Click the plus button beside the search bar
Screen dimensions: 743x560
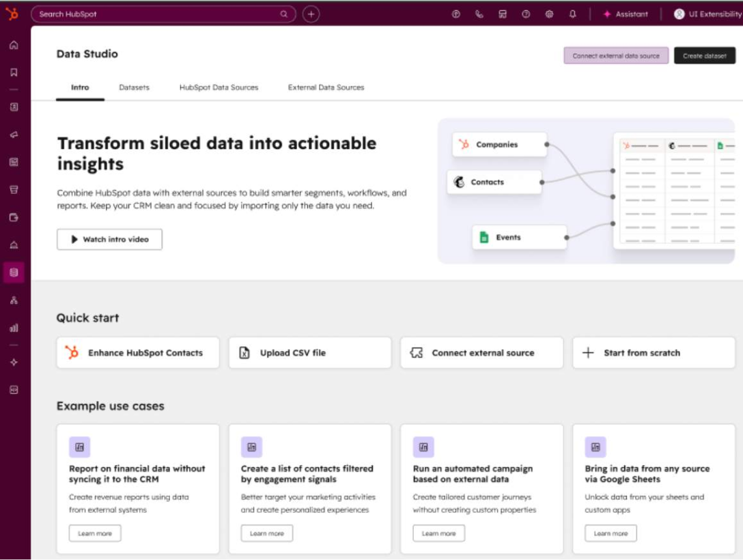click(x=311, y=14)
